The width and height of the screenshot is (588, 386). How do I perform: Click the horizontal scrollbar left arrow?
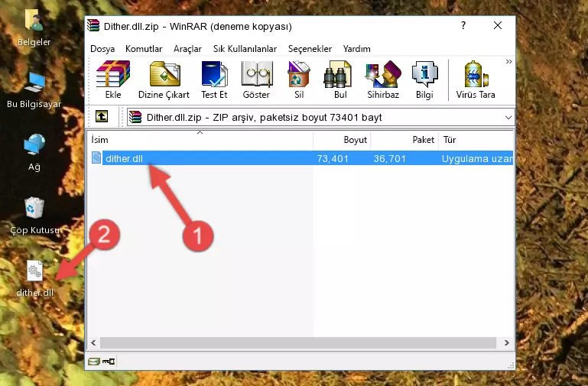click(x=93, y=342)
